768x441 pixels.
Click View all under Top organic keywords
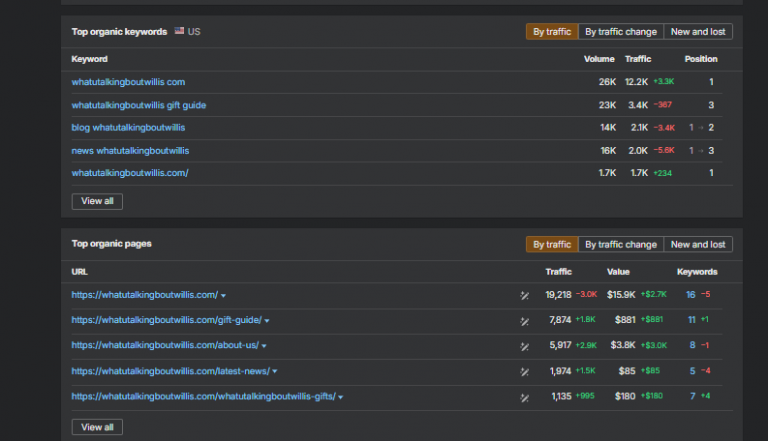(97, 201)
